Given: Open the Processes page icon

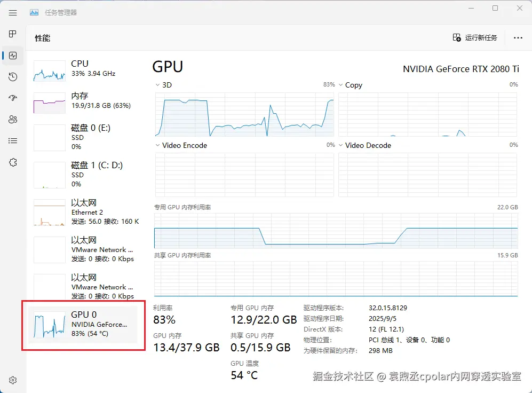Looking at the screenshot, I should coord(13,34).
